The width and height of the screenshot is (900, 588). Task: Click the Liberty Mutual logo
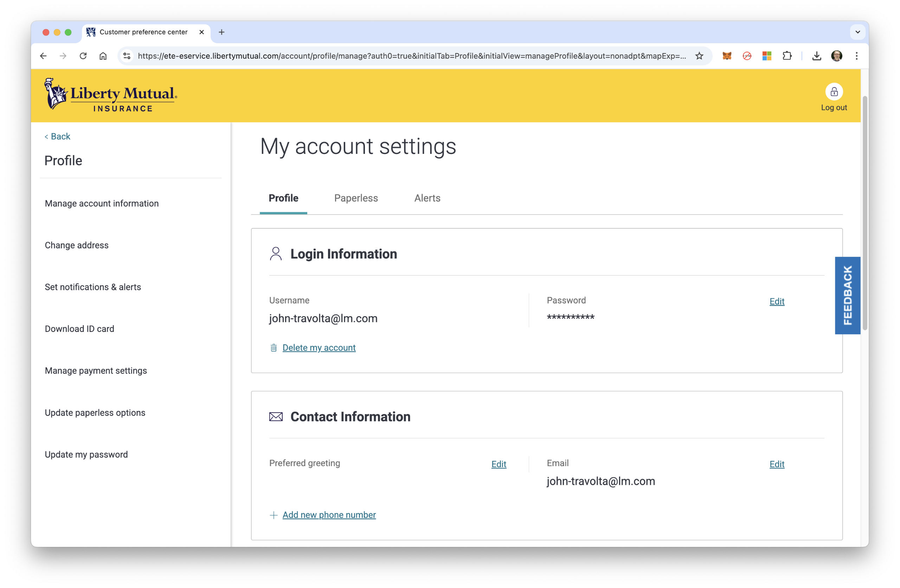[x=111, y=95]
